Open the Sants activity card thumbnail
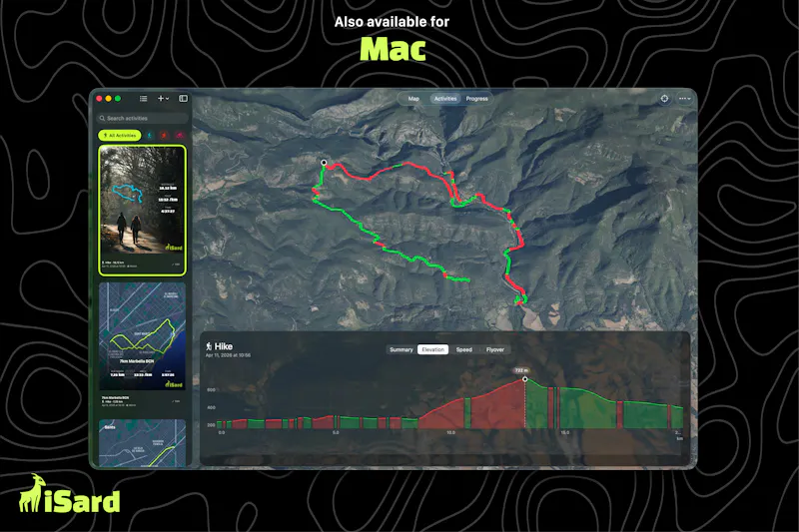The width and height of the screenshot is (799, 532). 142,443
